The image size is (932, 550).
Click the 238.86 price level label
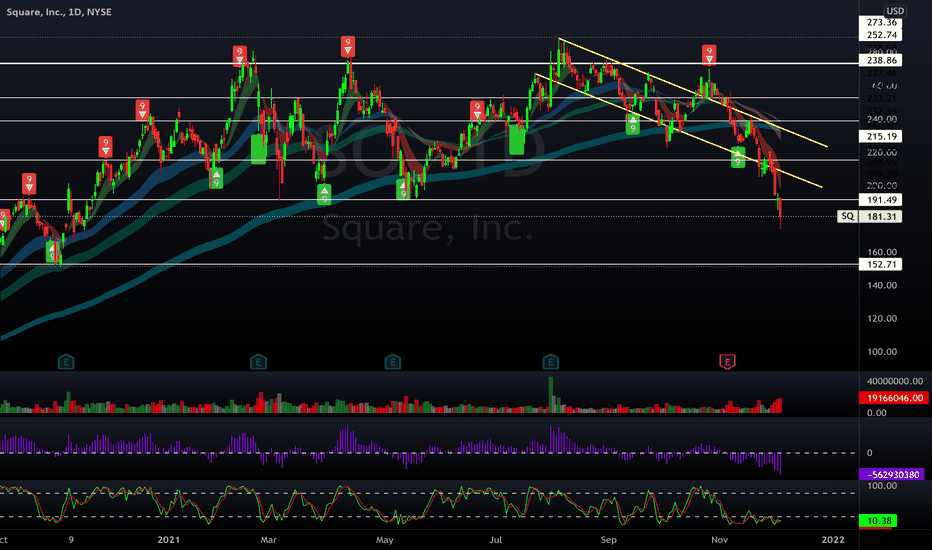point(881,60)
